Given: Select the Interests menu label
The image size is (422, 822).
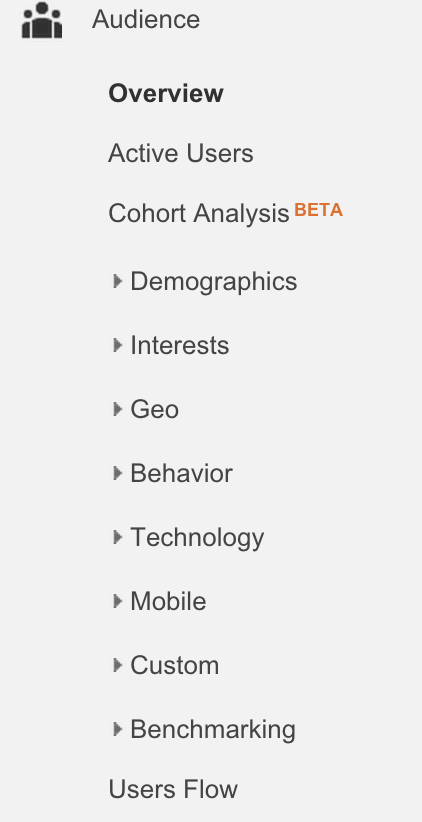Looking at the screenshot, I should [179, 345].
